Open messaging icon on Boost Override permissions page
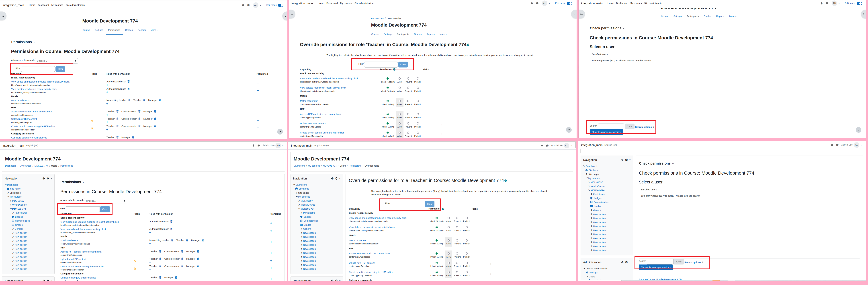This screenshot has width=868, height=285. coord(537,3)
